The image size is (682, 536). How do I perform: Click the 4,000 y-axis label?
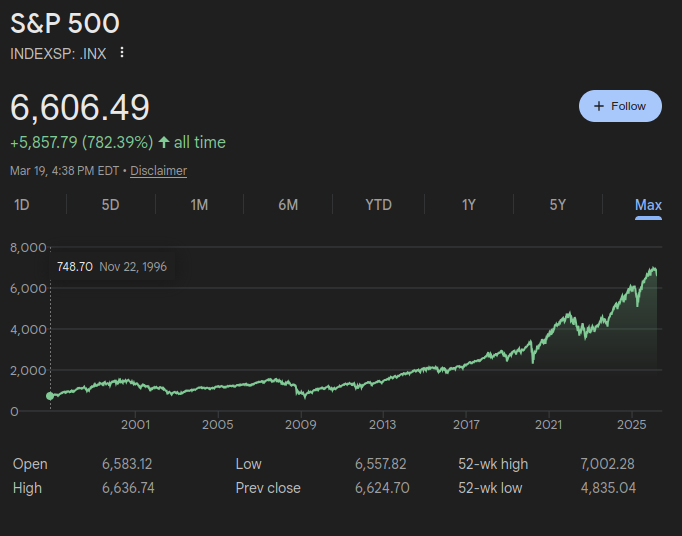click(x=28, y=329)
